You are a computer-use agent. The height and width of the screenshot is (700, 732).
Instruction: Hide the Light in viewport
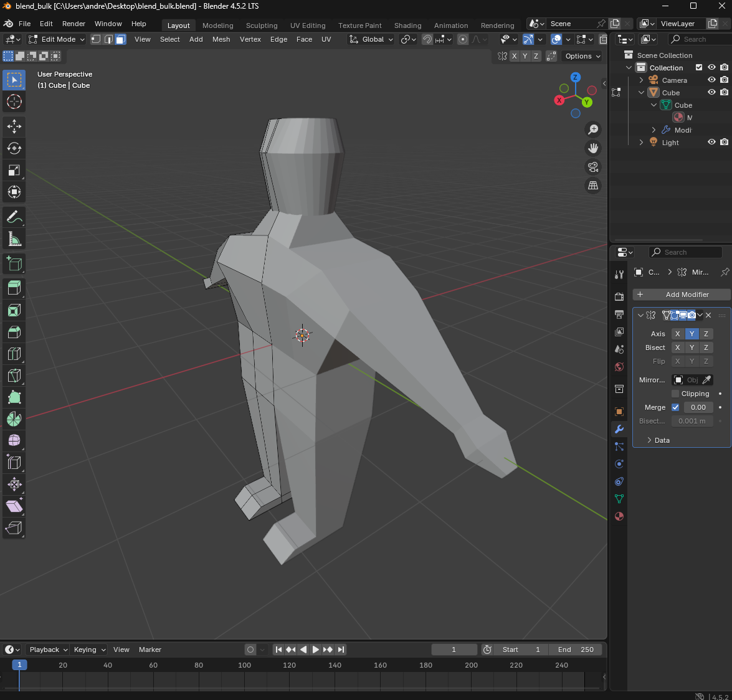[711, 143]
